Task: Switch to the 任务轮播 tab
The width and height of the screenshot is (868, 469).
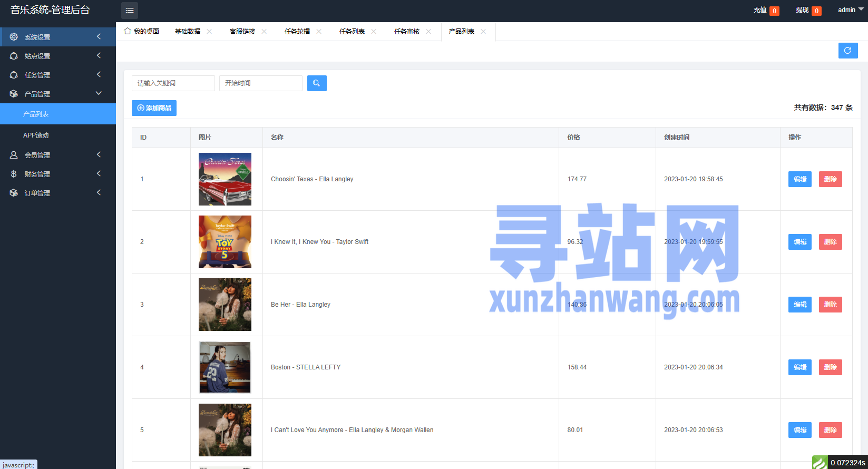Action: click(x=297, y=32)
